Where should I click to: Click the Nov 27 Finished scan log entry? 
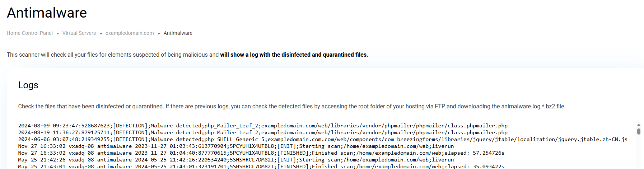coord(261,153)
